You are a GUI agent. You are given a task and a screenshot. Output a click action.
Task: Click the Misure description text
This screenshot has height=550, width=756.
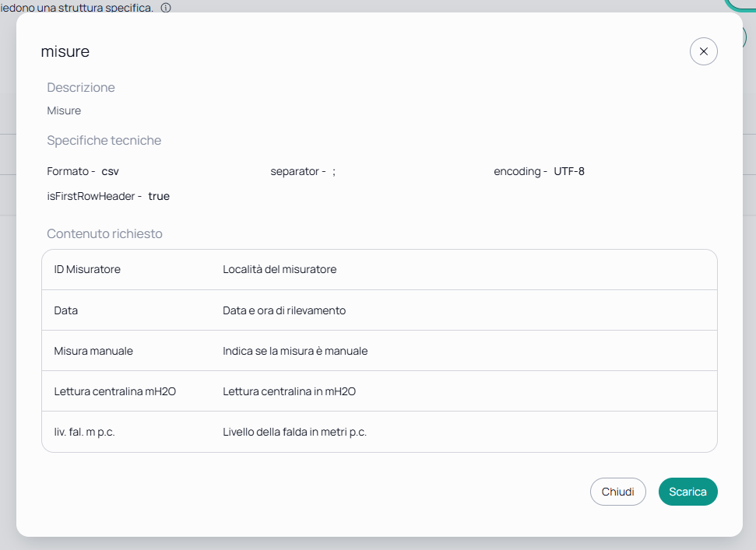[64, 110]
